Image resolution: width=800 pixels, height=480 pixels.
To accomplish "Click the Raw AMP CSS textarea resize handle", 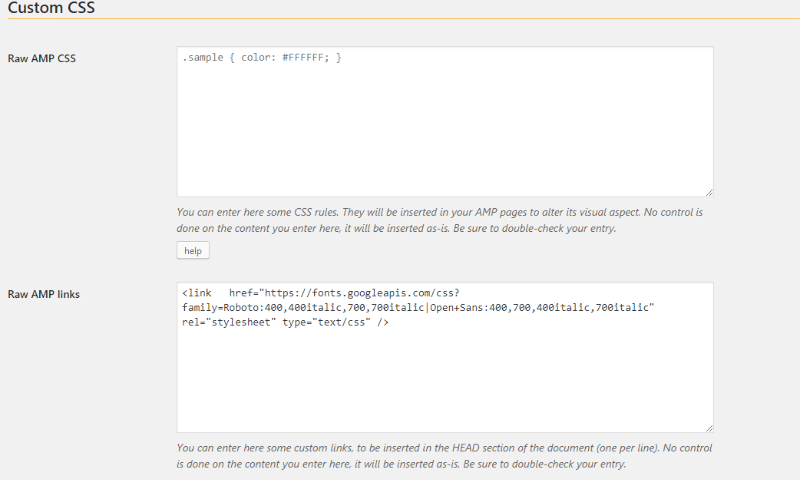I will pos(709,192).
